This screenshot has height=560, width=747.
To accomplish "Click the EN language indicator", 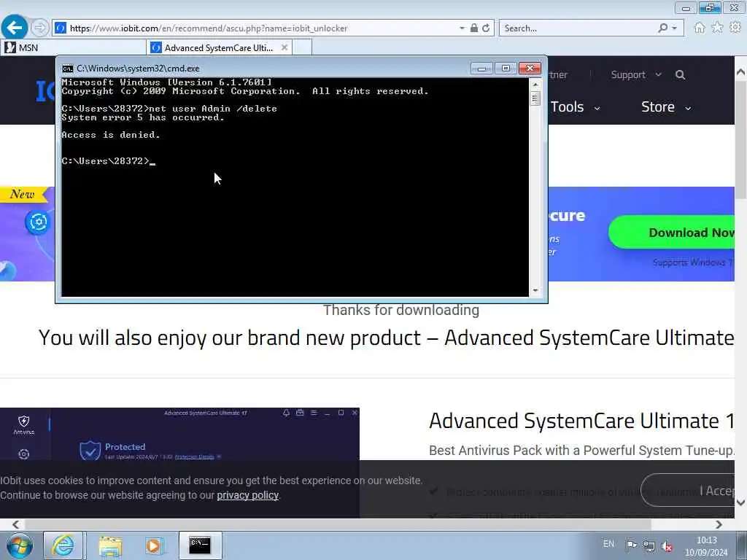I will 608,543.
